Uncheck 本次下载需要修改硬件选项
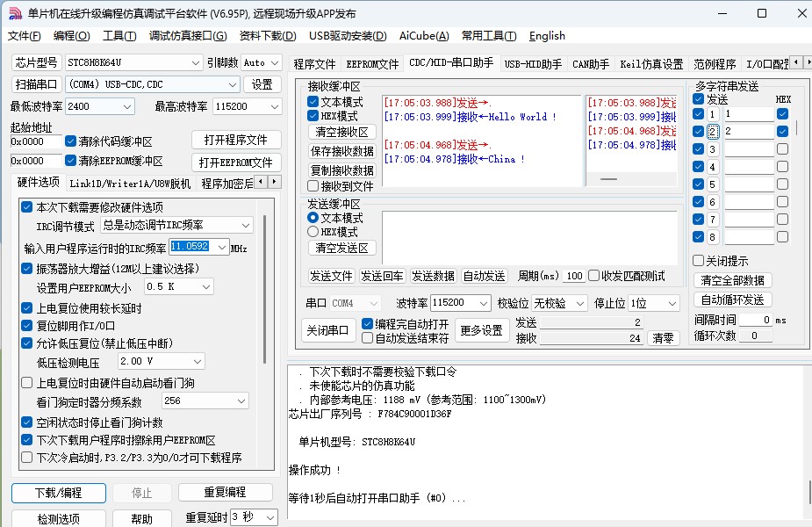This screenshot has width=812, height=527. click(x=27, y=207)
